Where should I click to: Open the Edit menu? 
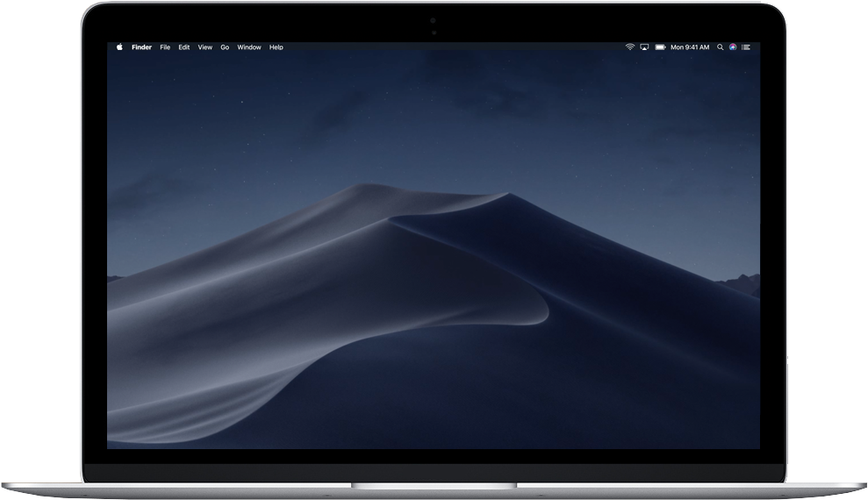(x=183, y=47)
